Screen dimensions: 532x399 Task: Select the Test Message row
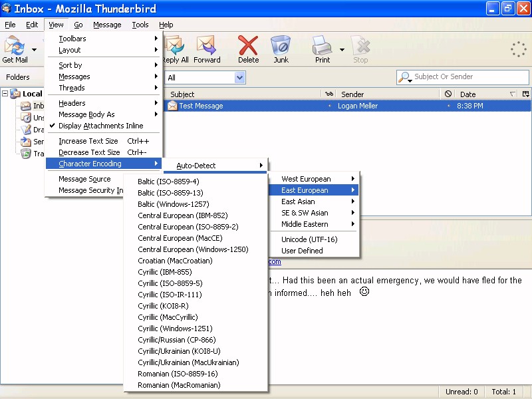pos(347,106)
